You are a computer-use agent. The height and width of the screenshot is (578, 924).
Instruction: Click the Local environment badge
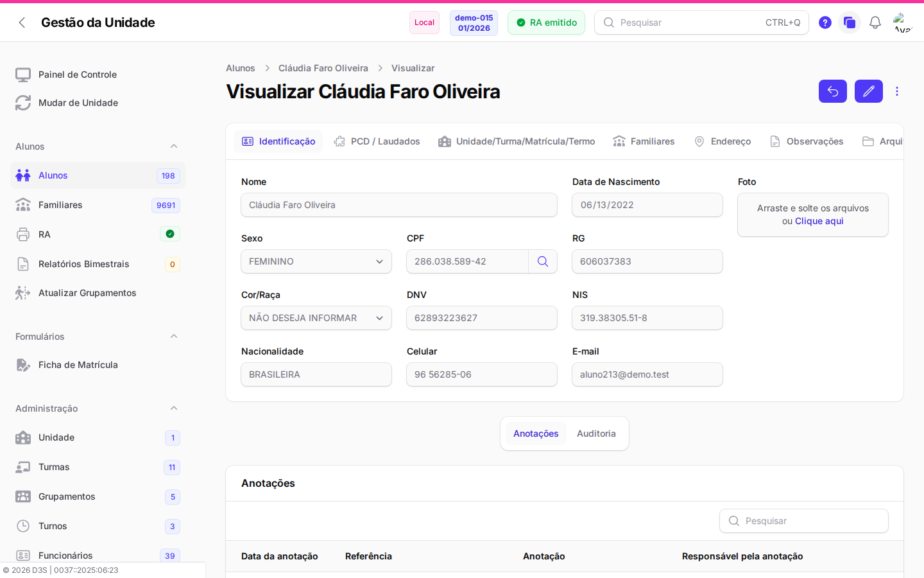click(x=424, y=22)
